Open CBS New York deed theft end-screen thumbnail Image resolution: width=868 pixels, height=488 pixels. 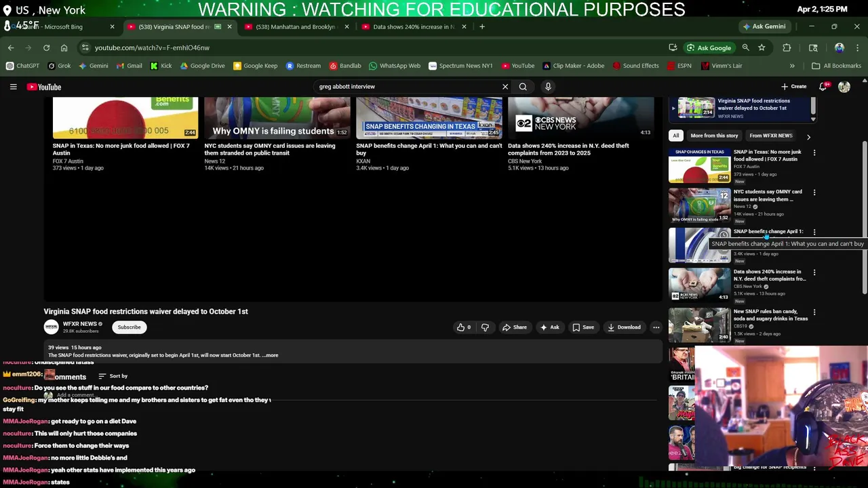pos(581,118)
